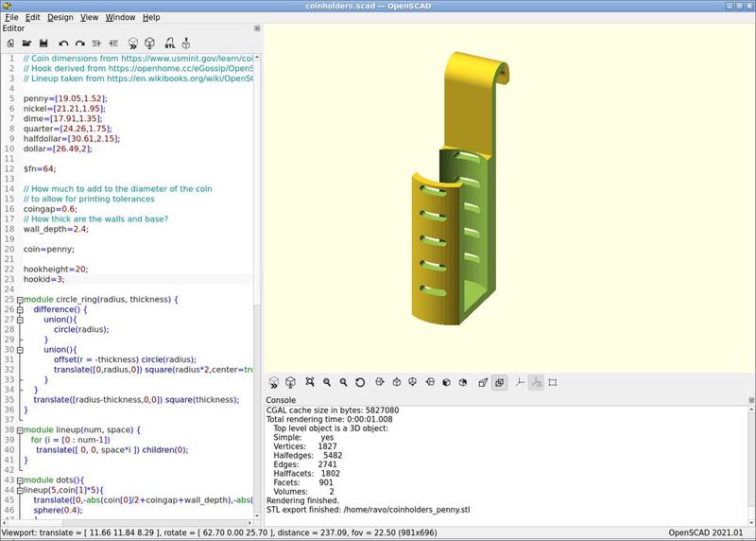Select the Top view cube icon

click(x=396, y=382)
